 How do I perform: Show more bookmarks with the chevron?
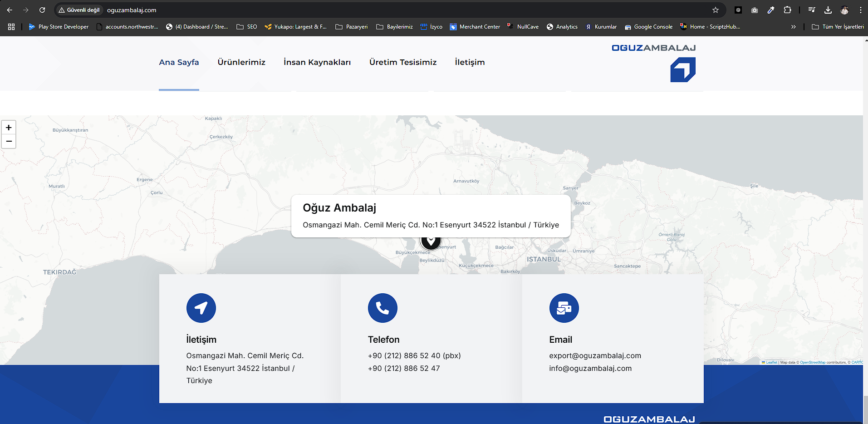tap(794, 27)
